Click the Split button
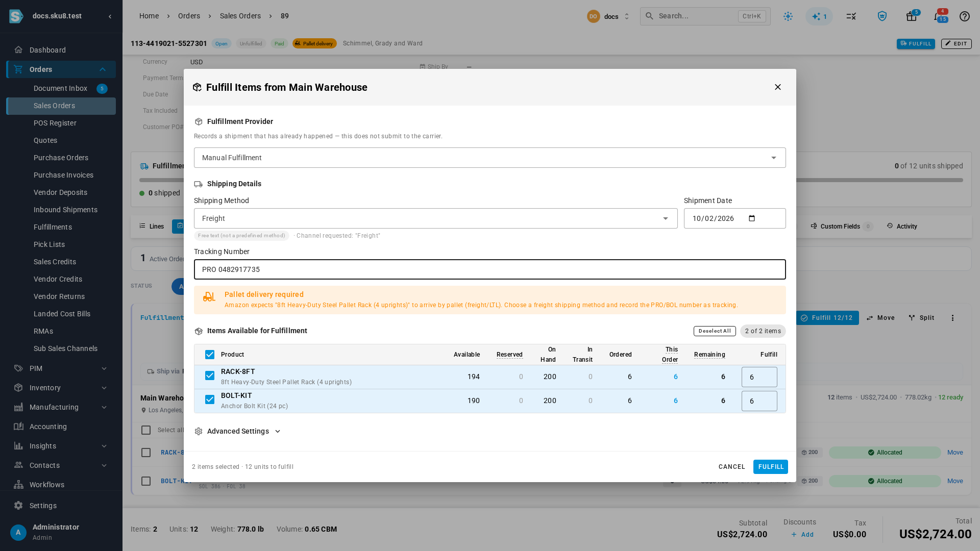This screenshot has width=980, height=551. click(922, 318)
